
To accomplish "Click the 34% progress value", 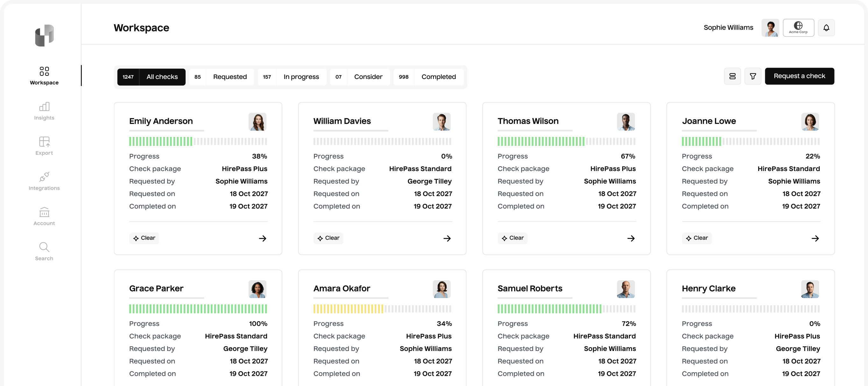I will coord(445,324).
